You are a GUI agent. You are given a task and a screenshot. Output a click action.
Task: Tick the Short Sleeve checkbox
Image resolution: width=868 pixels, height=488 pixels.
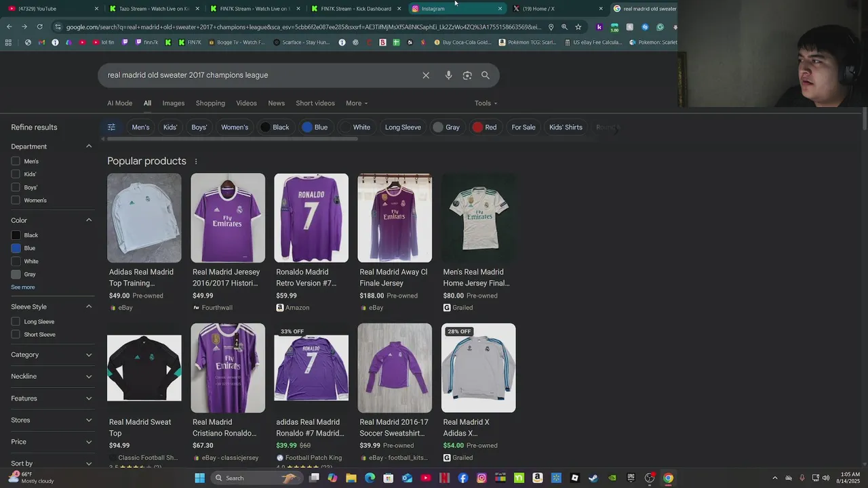click(16, 335)
